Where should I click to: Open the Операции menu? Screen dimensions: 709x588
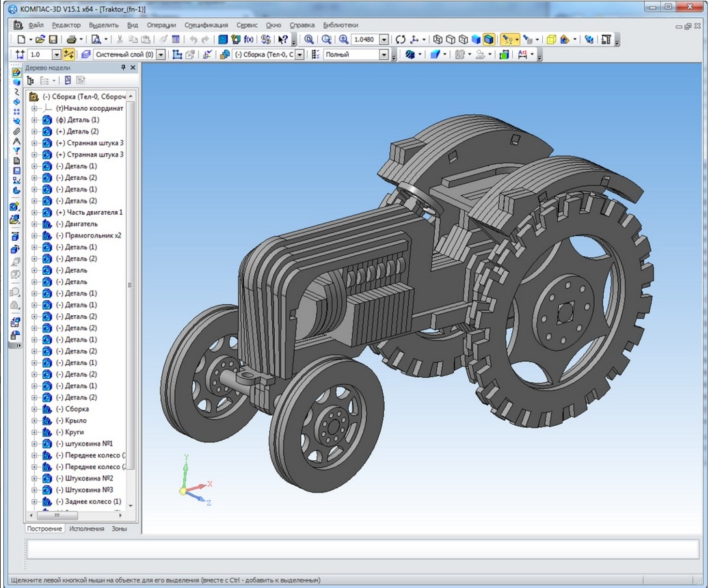click(x=161, y=25)
